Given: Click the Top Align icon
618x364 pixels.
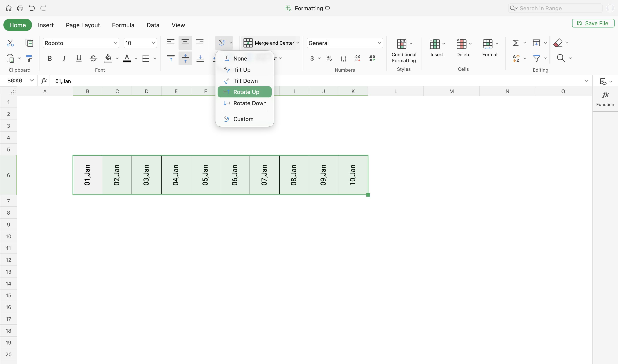Looking at the screenshot, I should [171, 58].
